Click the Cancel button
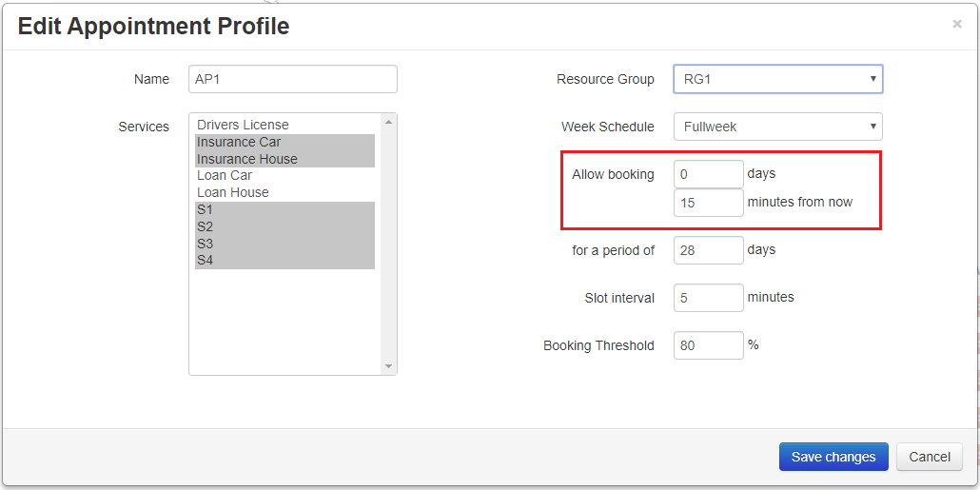This screenshot has width=980, height=490. coord(930,457)
